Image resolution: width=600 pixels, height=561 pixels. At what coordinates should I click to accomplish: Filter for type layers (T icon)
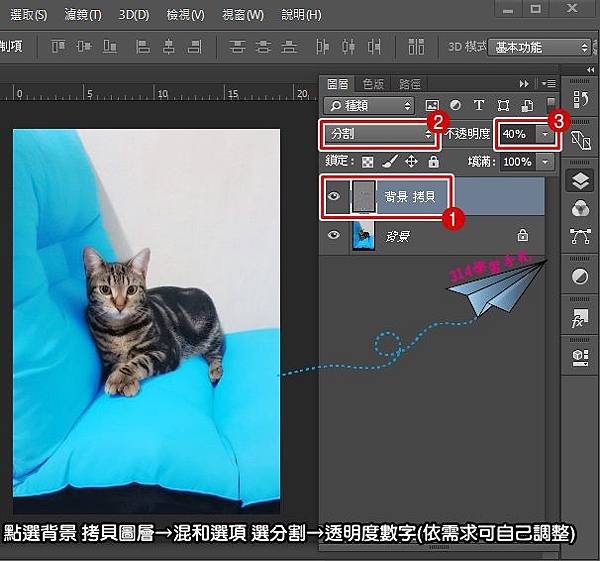tap(479, 105)
